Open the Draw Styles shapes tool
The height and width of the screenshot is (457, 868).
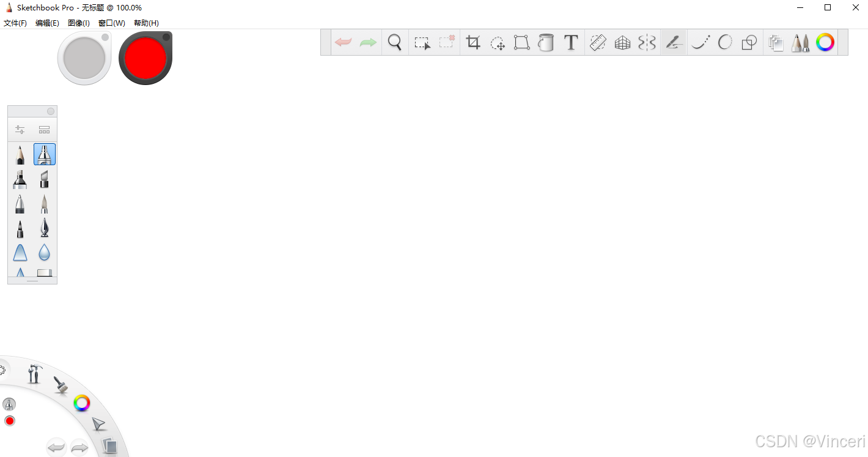point(749,42)
